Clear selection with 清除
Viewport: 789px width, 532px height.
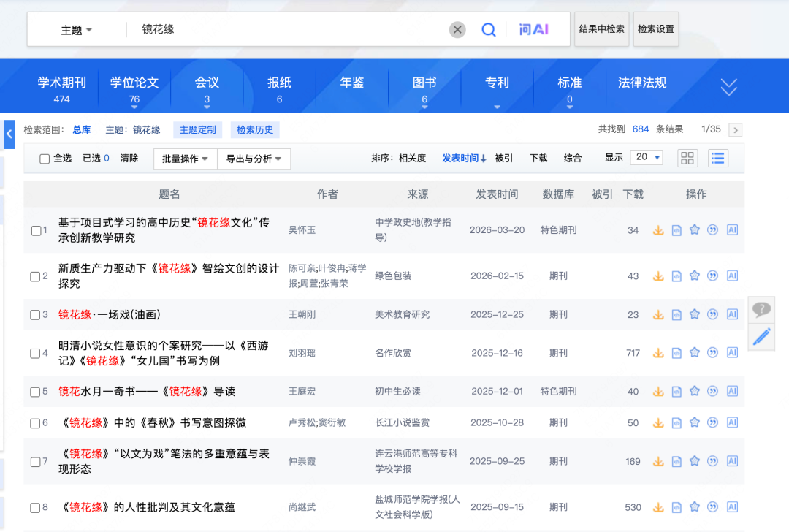point(129,159)
